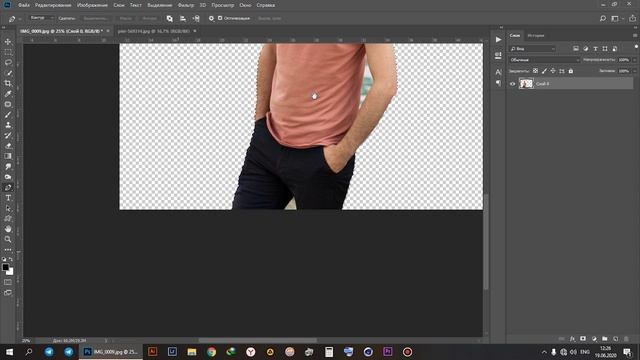
Task: Select the Rectangular Marquee tool
Action: tap(8, 52)
